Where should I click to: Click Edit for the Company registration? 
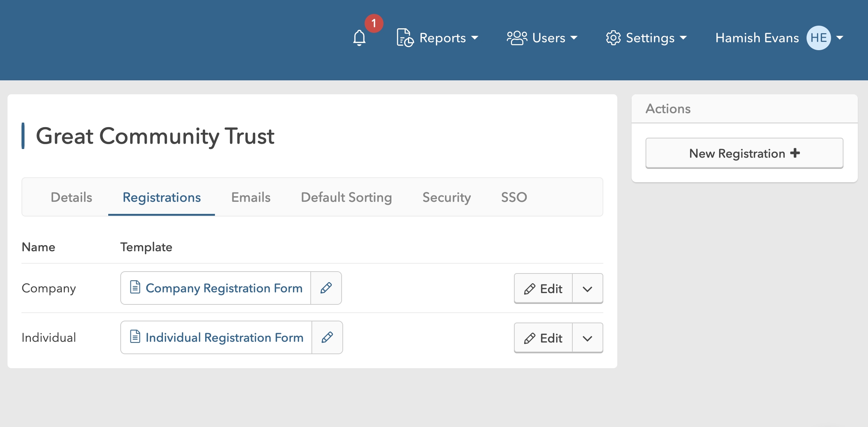tap(543, 289)
